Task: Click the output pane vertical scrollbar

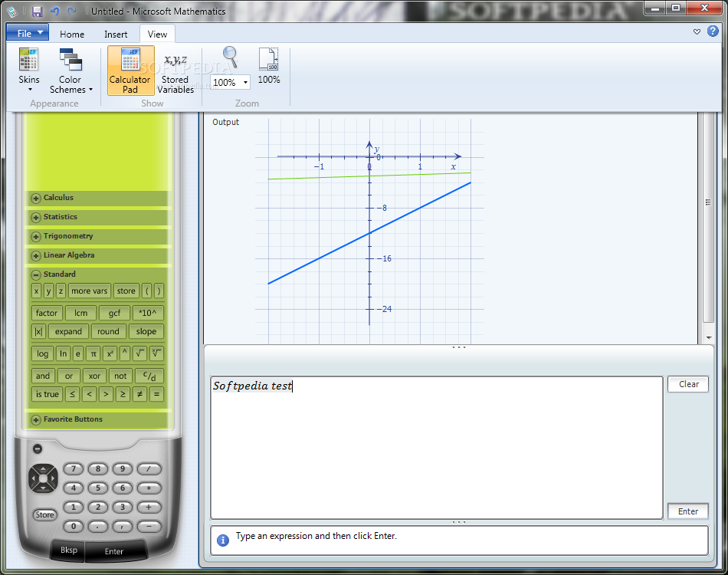Action: coord(708,219)
